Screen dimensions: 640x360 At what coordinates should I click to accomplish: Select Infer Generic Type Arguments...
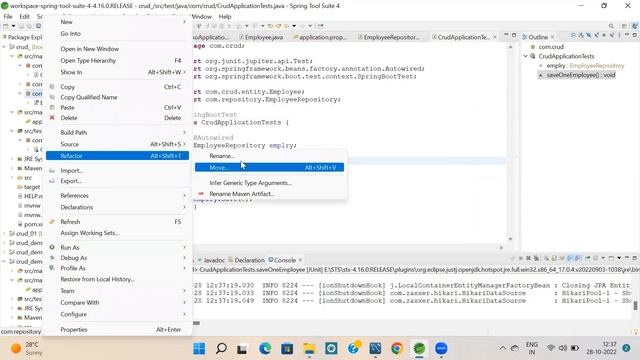click(x=269, y=183)
